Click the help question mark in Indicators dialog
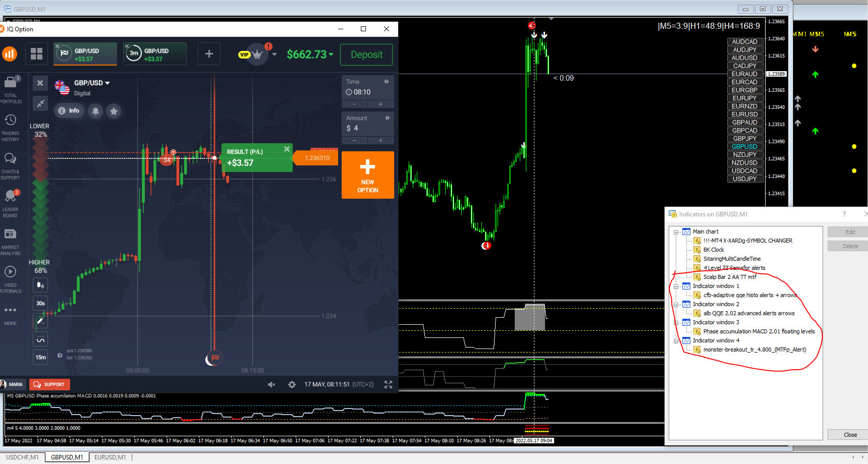This screenshot has width=868, height=464. [x=844, y=214]
